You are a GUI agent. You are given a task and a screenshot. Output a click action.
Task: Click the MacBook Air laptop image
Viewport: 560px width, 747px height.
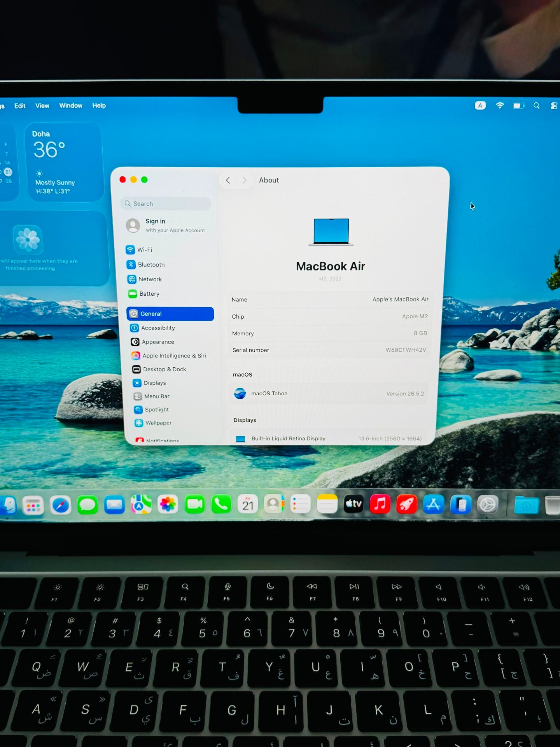[x=331, y=232]
